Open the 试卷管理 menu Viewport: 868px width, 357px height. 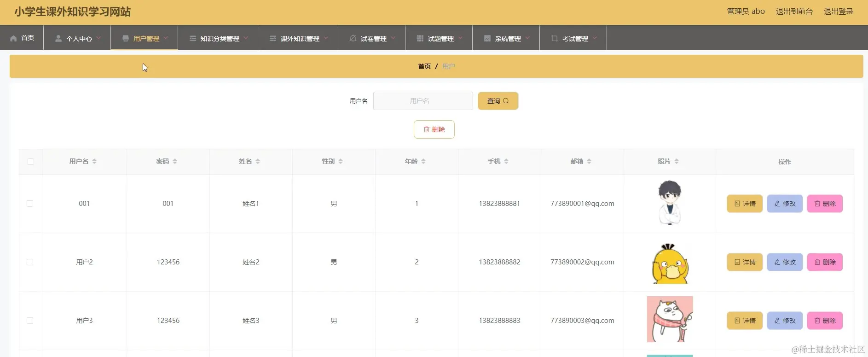tap(371, 38)
